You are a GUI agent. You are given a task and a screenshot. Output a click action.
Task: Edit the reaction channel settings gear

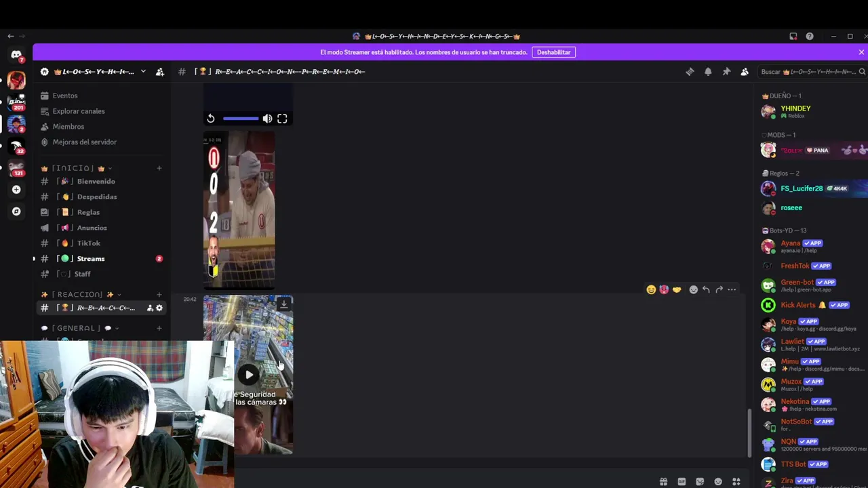point(159,308)
